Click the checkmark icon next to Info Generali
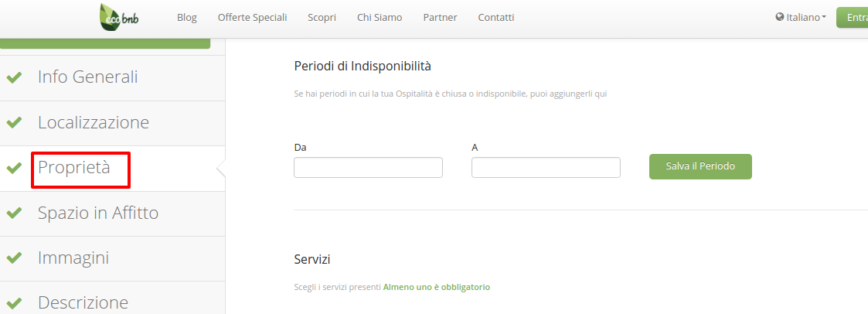The width and height of the screenshot is (868, 314). point(14,77)
